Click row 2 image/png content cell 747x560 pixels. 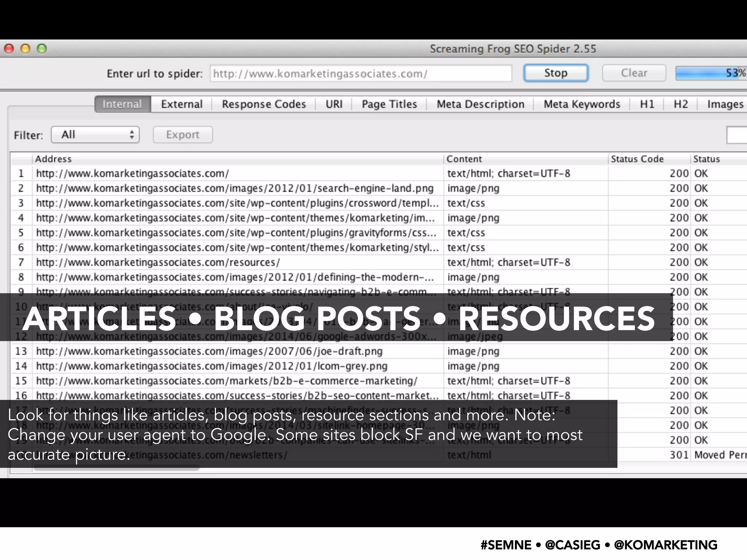(526, 188)
